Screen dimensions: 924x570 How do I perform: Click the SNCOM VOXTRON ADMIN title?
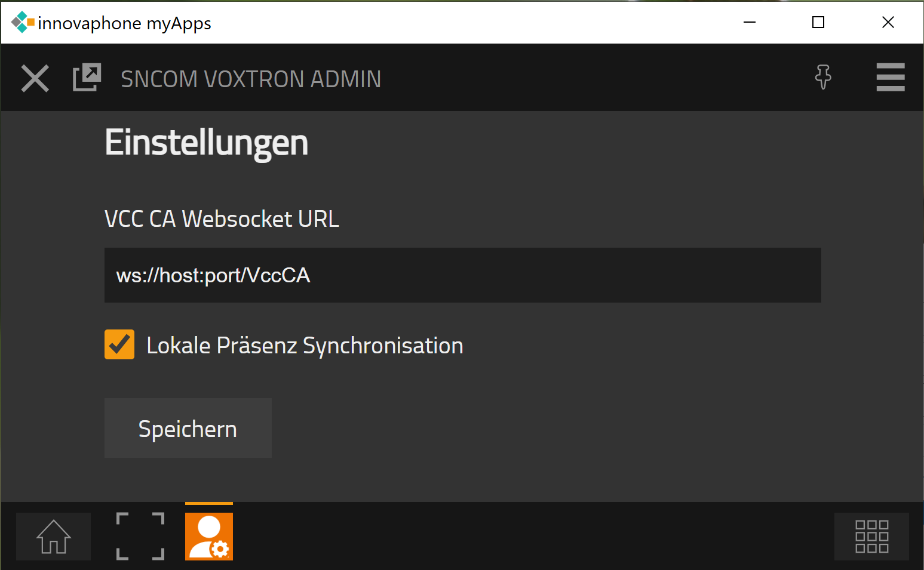251,79
